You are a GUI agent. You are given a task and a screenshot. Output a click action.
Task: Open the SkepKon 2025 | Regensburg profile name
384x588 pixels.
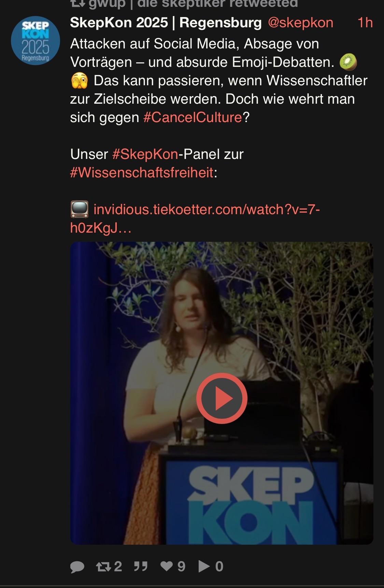click(x=166, y=23)
